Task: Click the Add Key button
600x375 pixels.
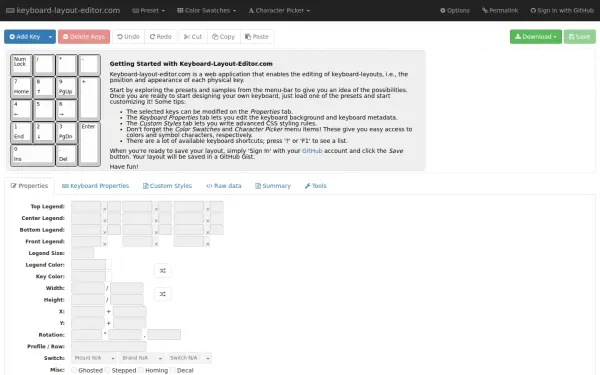Action: point(25,37)
